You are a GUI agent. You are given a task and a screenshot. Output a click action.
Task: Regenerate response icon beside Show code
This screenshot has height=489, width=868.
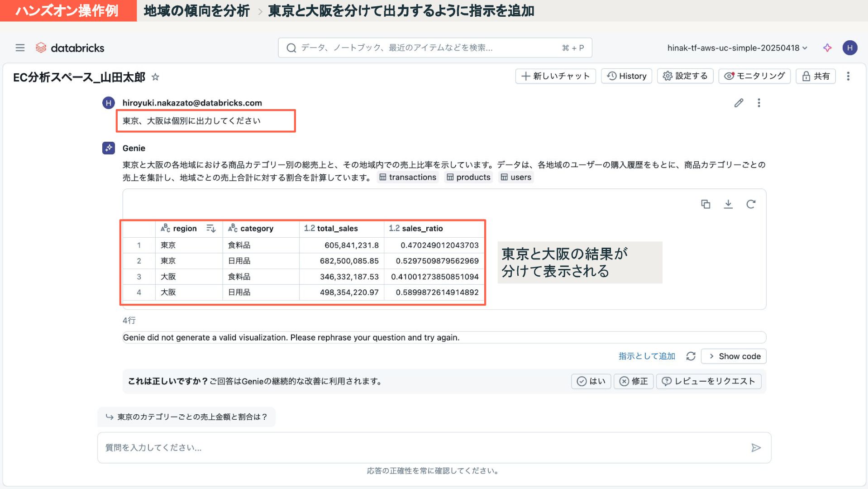(691, 356)
